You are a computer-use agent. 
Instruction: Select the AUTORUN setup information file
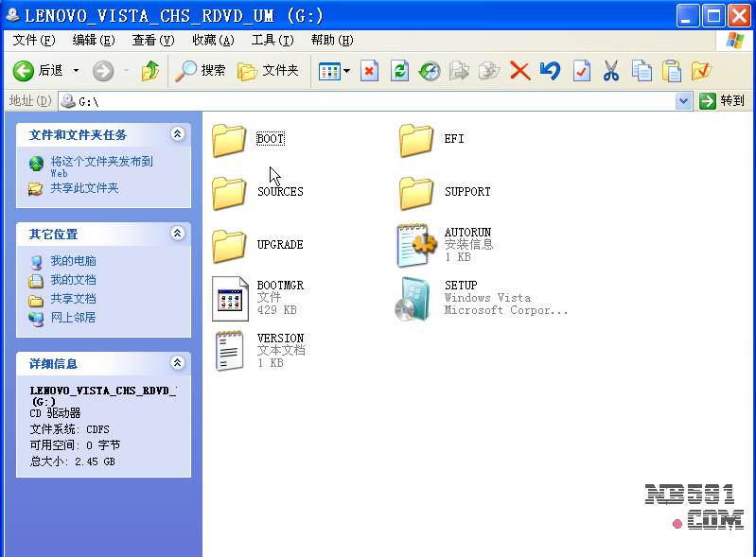(416, 245)
